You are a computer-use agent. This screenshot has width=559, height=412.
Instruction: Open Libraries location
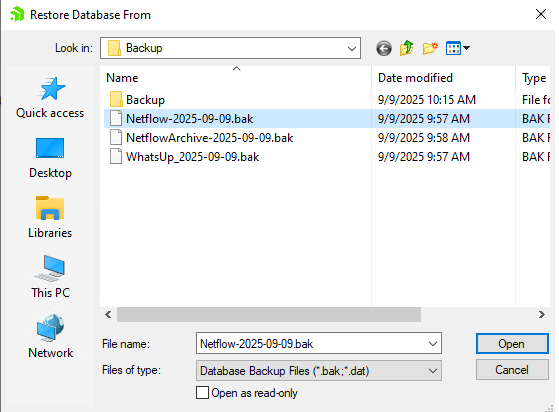50,217
